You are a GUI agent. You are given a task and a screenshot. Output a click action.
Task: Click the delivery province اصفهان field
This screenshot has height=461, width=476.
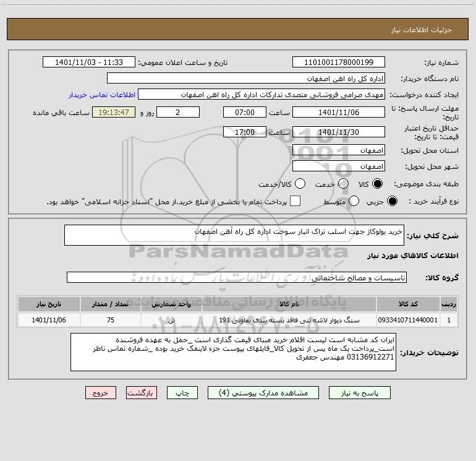click(339, 150)
